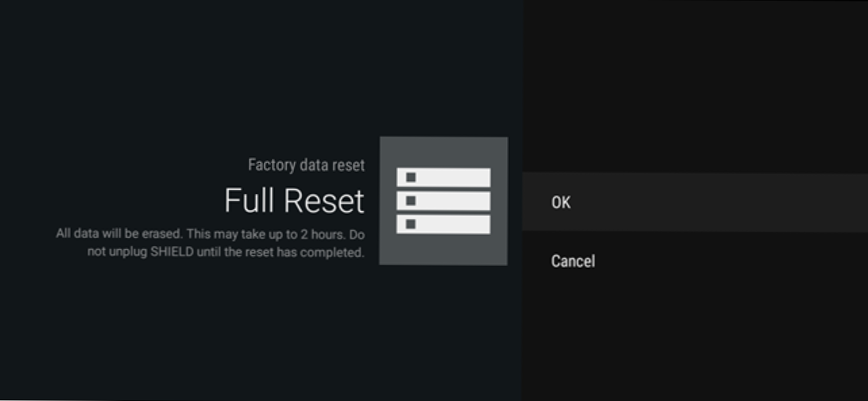
Task: Select Cancel to abort the reset
Action: coord(573,261)
